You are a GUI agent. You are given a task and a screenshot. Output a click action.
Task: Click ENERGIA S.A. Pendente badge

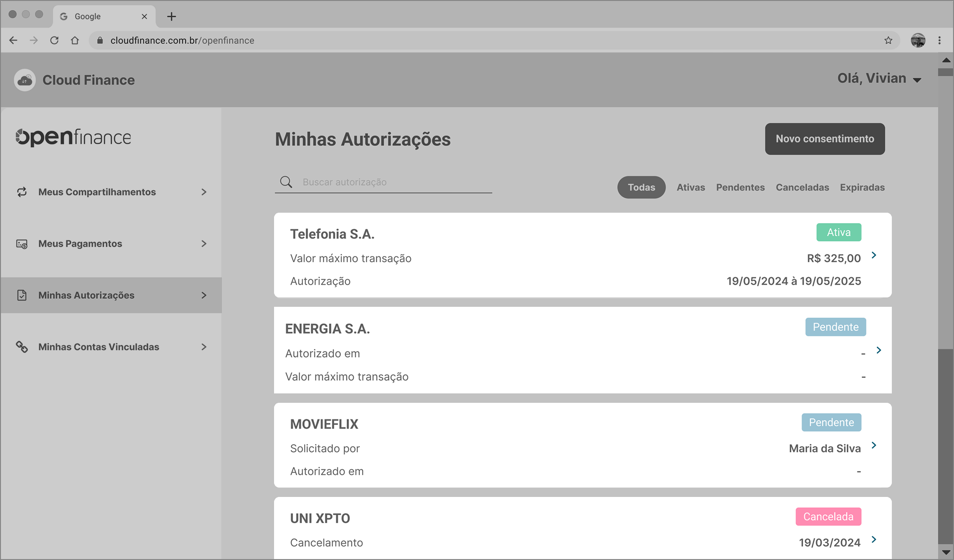coord(835,327)
